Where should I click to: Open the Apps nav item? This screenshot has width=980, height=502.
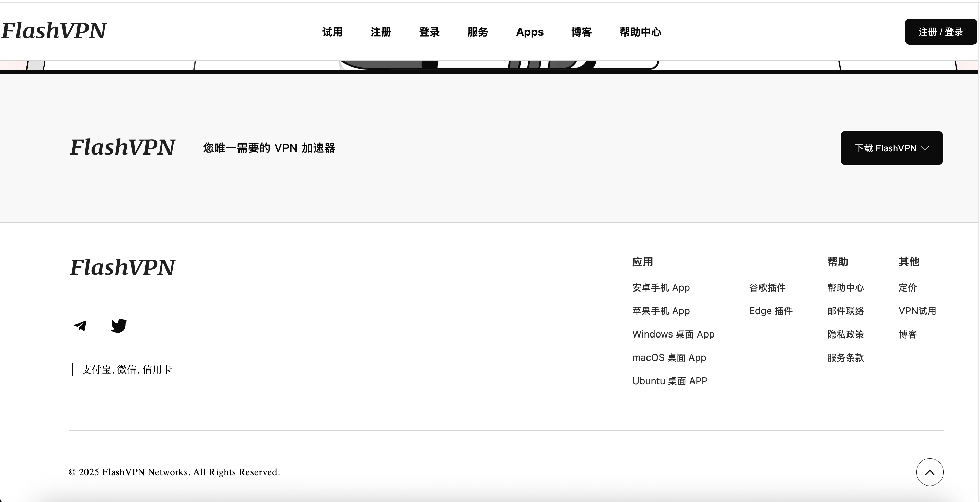(x=530, y=32)
